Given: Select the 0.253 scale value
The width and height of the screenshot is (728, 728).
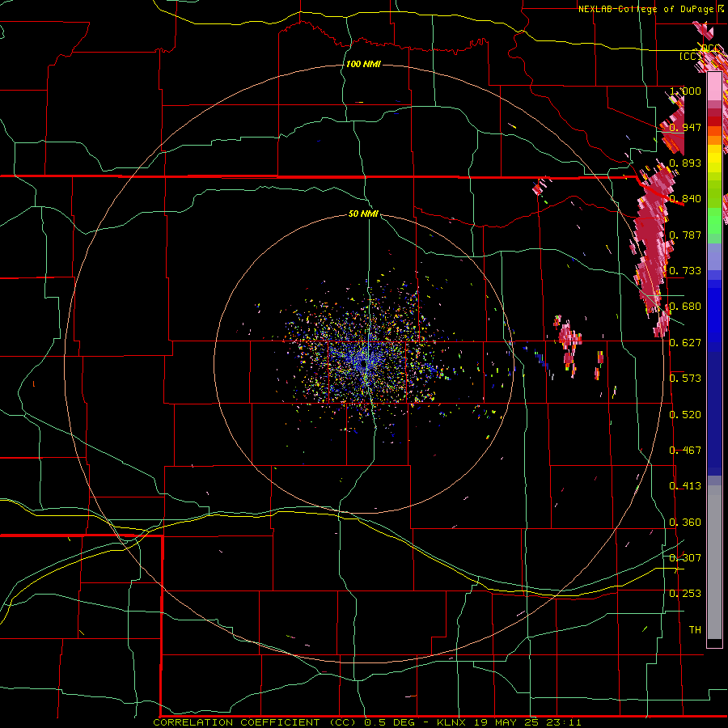Looking at the screenshot, I should click(685, 594).
